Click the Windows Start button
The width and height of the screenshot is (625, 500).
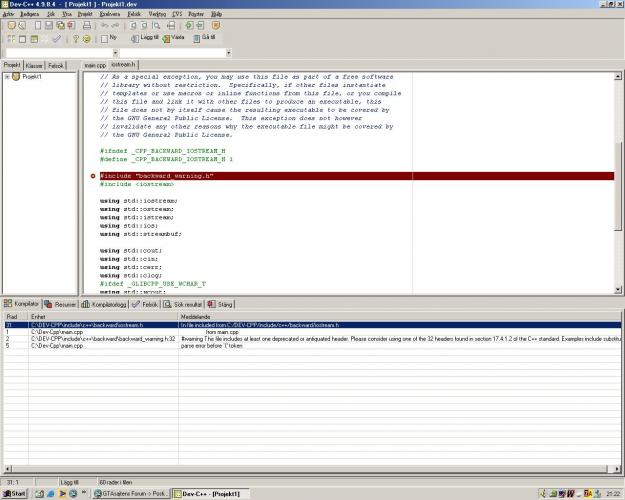point(15,493)
